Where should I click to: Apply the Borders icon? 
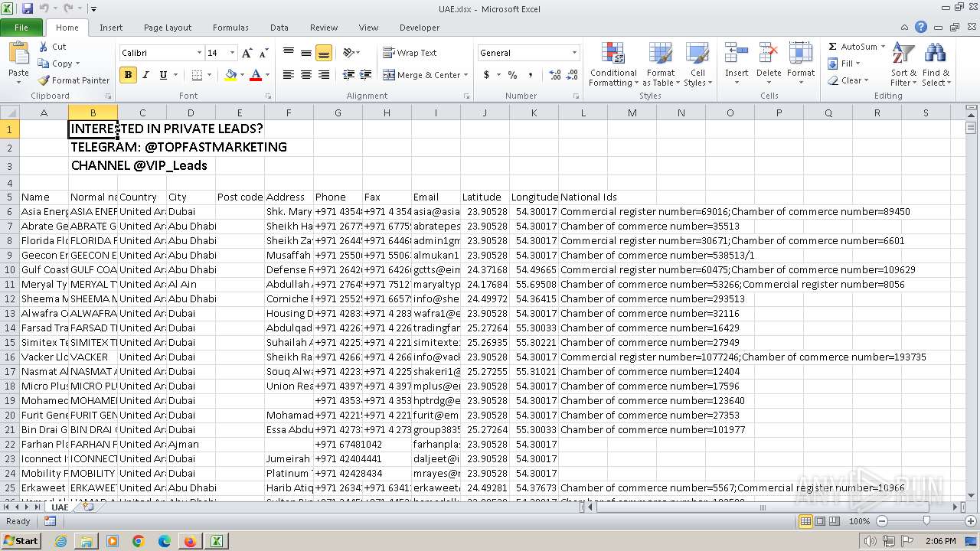(197, 75)
